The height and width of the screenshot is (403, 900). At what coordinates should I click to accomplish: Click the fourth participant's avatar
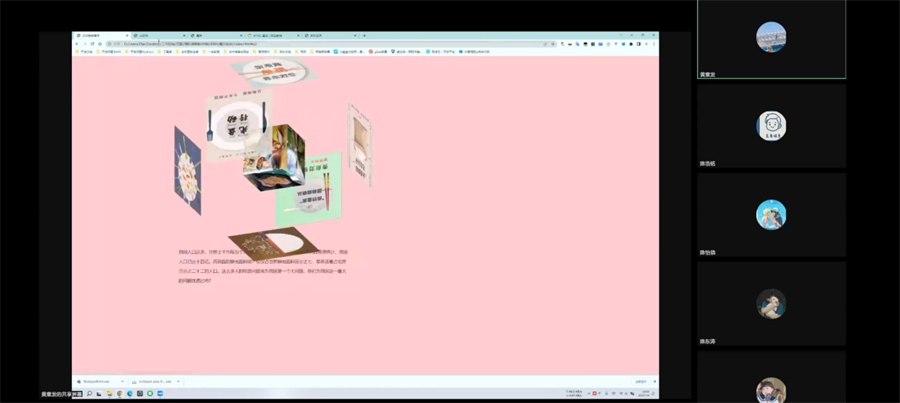point(771,303)
